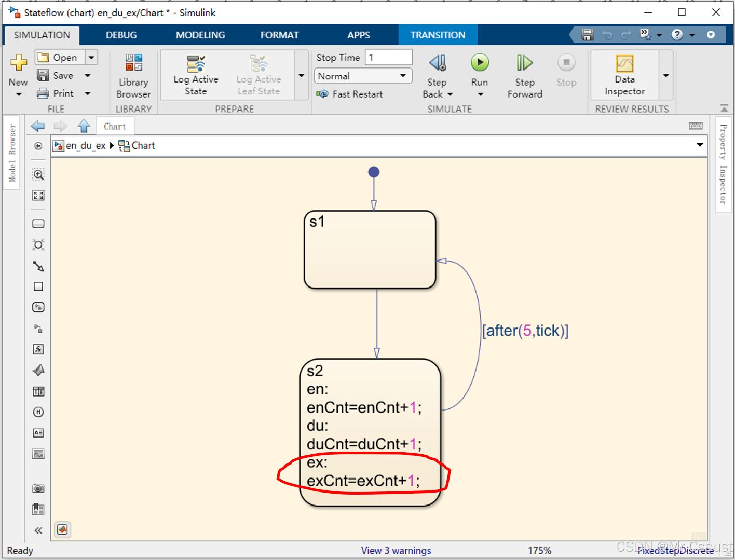The width and height of the screenshot is (735, 560).
Task: Click the Fit to View icon
Action: pyautogui.click(x=38, y=195)
